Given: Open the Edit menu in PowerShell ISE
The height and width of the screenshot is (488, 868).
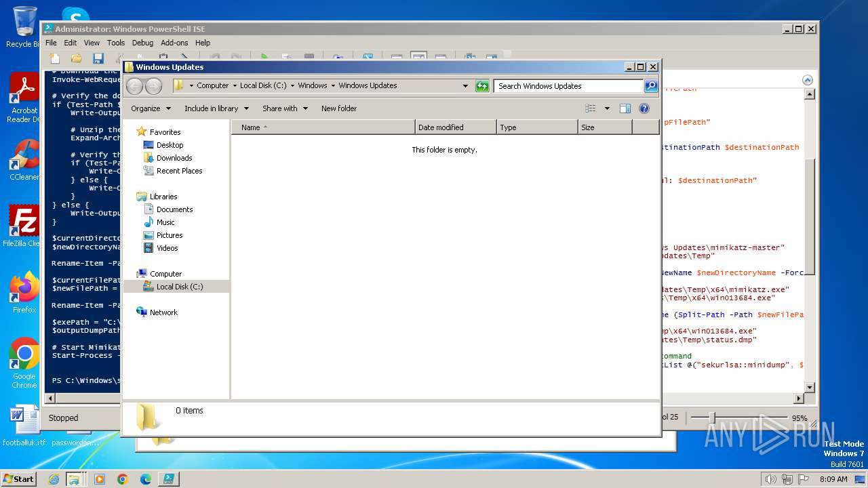Looking at the screenshot, I should click(71, 43).
